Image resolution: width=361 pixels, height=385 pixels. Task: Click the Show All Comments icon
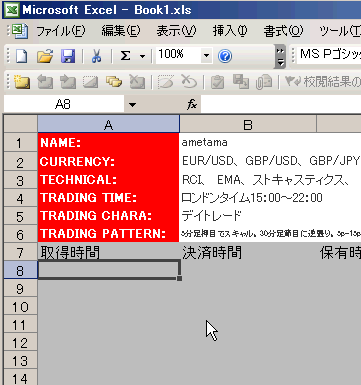[x=114, y=82]
